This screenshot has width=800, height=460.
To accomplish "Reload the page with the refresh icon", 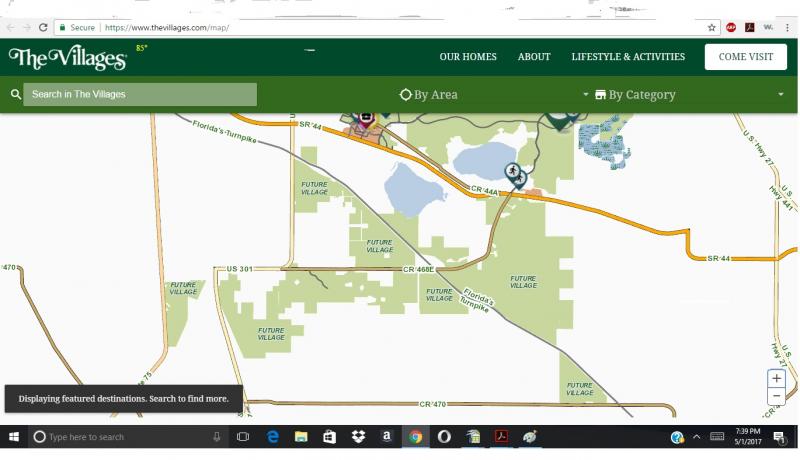I will click(43, 28).
